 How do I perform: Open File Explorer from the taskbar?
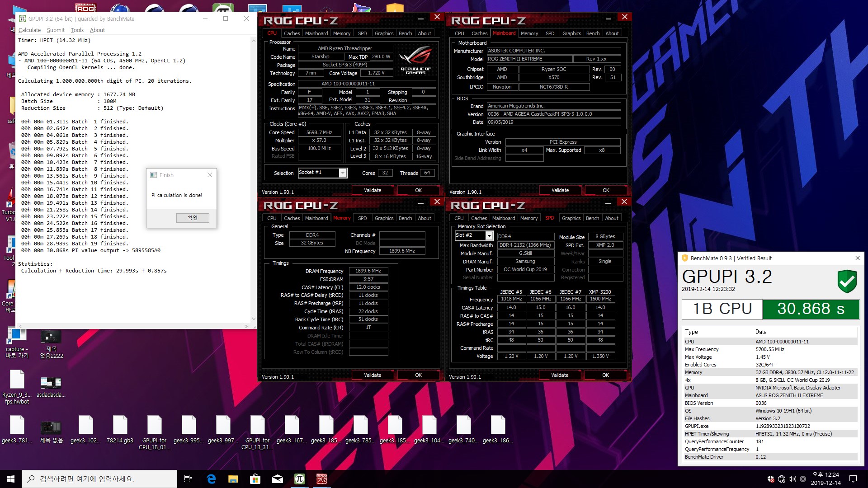[233, 479]
